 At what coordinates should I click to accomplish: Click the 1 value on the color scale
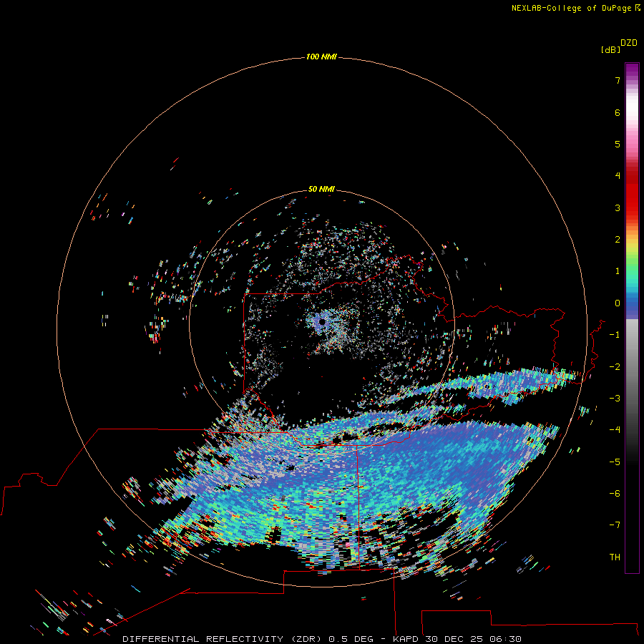(618, 271)
